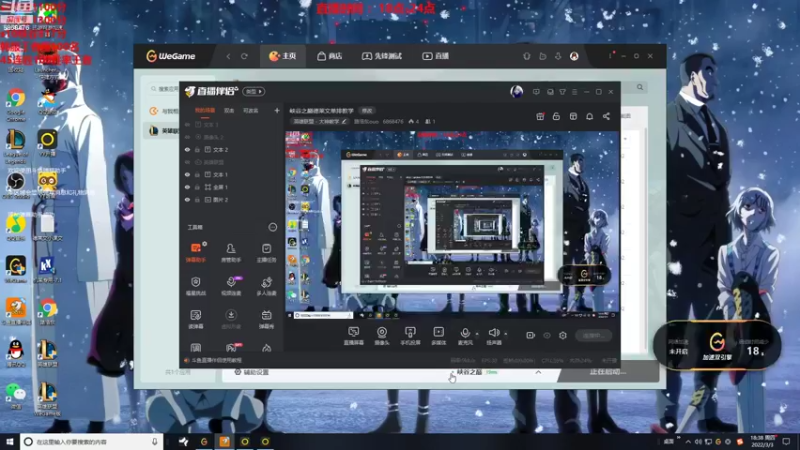Image resolution: width=800 pixels, height=450 pixels.
Task: Click the refresh icon in the WeGame top bar
Action: click(x=244, y=56)
